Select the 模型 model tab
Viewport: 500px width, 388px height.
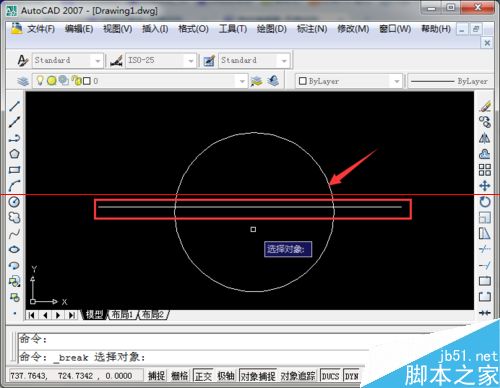(94, 314)
